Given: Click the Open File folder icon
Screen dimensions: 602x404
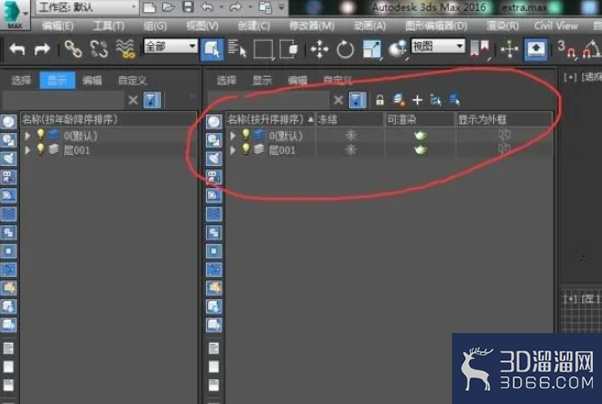Looking at the screenshot, I should tap(169, 7).
